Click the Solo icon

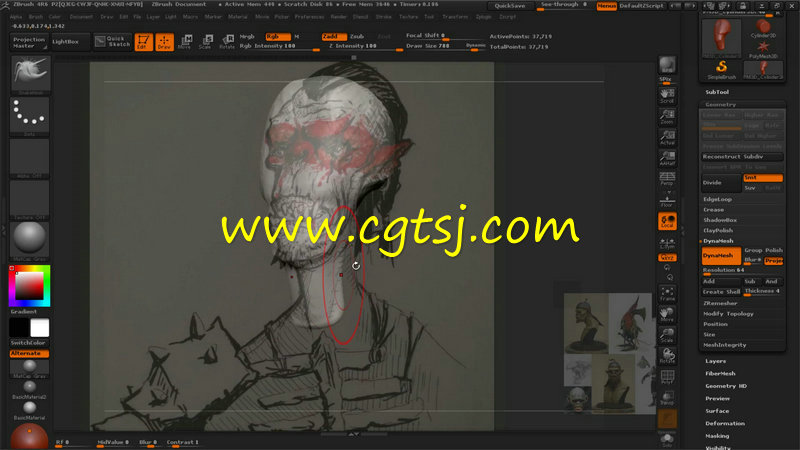point(667,441)
